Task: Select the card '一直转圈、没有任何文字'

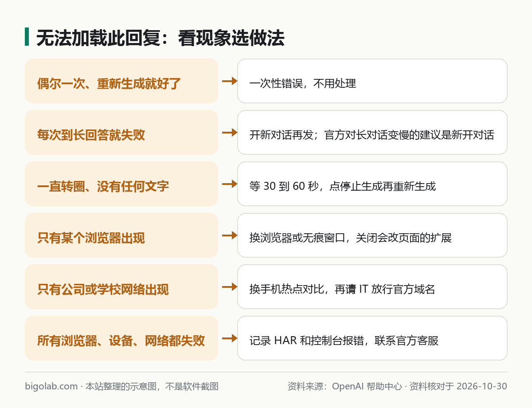Action: tap(121, 184)
